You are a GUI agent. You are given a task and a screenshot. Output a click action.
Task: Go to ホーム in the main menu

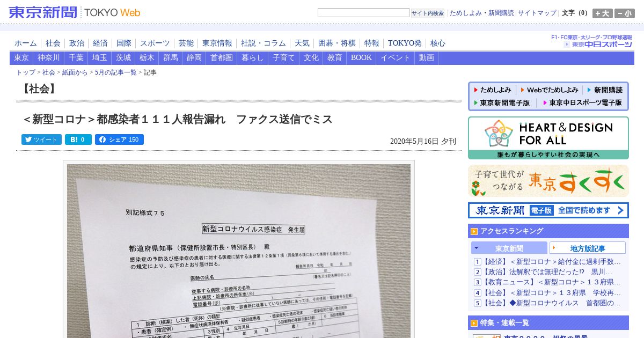pyautogui.click(x=26, y=43)
